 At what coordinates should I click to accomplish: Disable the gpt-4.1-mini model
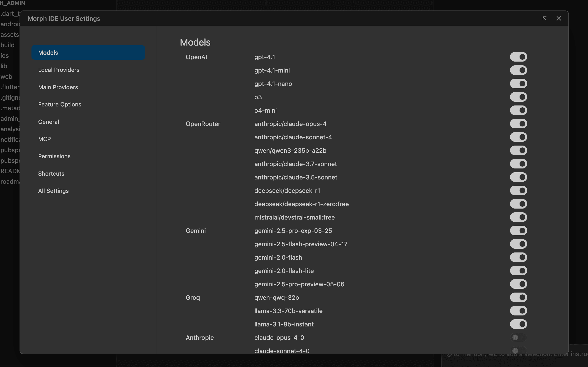518,70
